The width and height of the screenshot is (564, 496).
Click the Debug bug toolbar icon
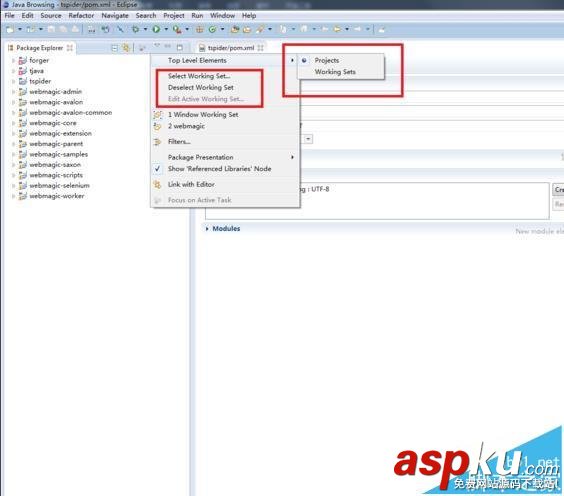click(136, 29)
